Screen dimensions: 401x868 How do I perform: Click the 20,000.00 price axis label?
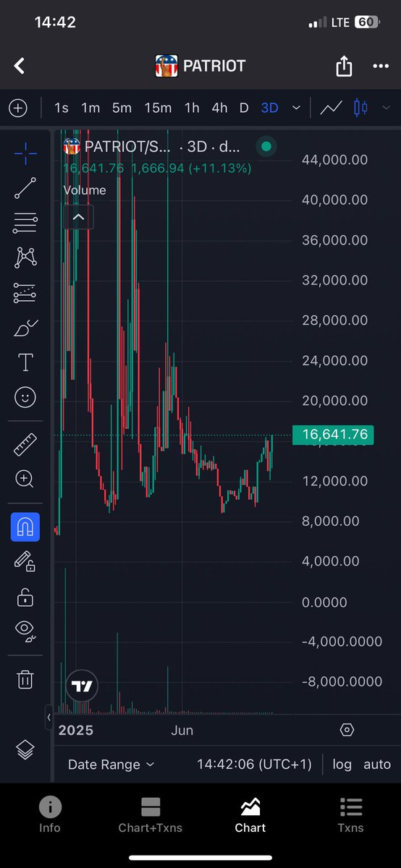[x=335, y=401]
